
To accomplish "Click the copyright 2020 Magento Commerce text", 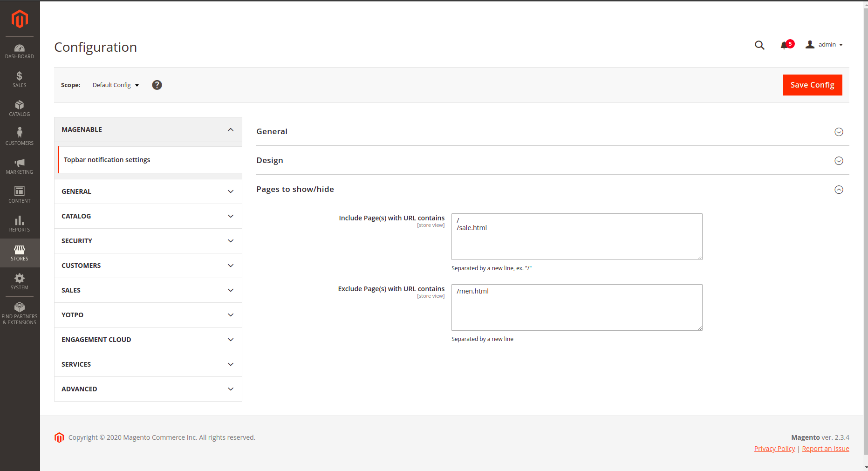I will (x=162, y=437).
